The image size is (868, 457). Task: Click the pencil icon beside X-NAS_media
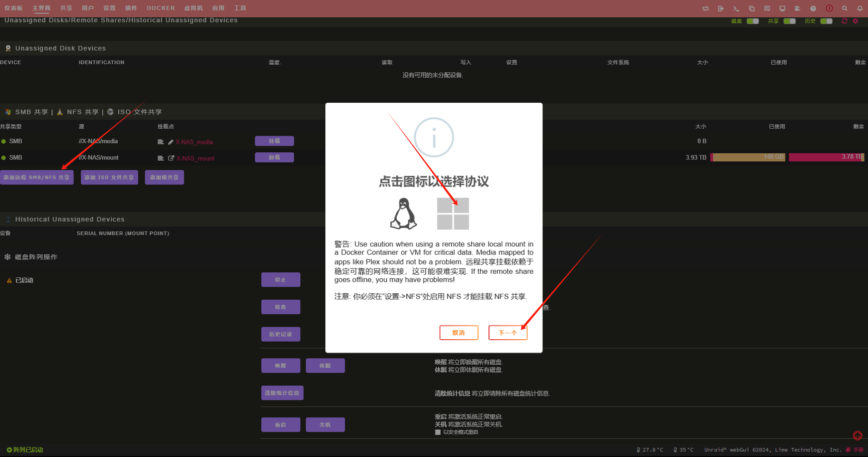[x=171, y=142]
